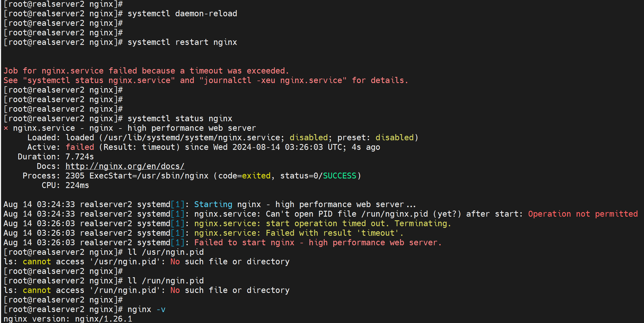Click the yellow "exited" code text
The width and height of the screenshot is (644, 323).
coord(256,176)
